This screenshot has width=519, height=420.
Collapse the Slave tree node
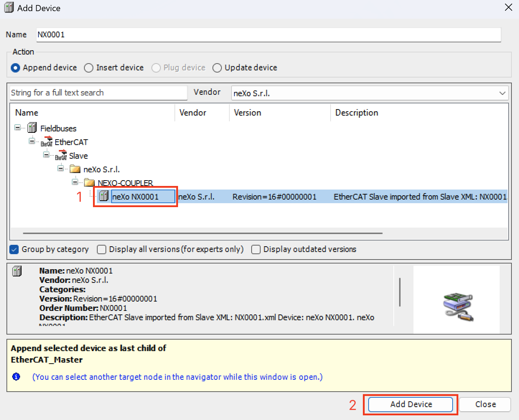click(x=46, y=155)
